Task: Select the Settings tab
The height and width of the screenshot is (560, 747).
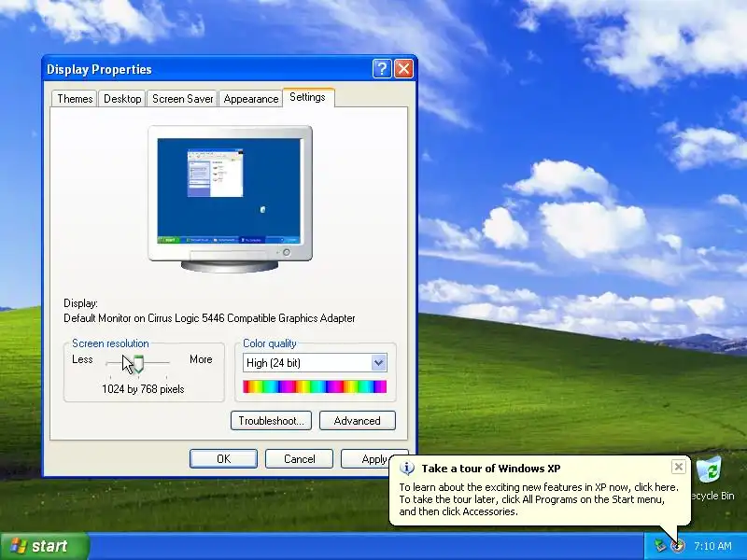Action: point(308,97)
